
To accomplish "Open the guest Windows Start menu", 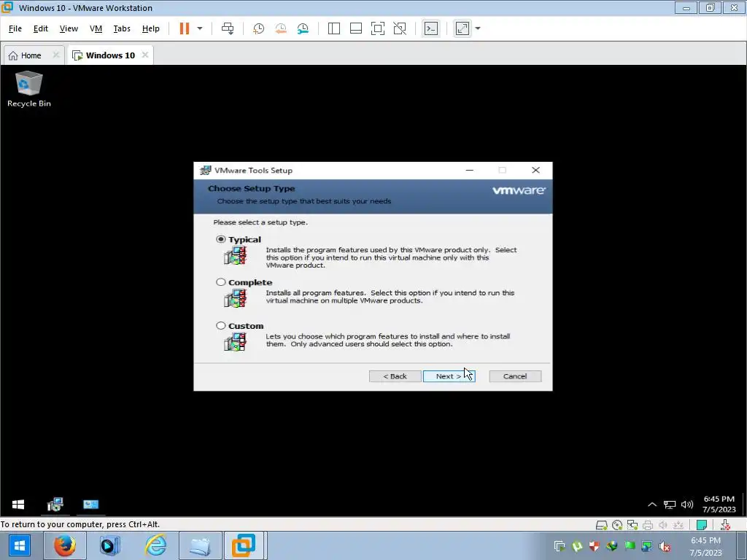I will coord(18,505).
